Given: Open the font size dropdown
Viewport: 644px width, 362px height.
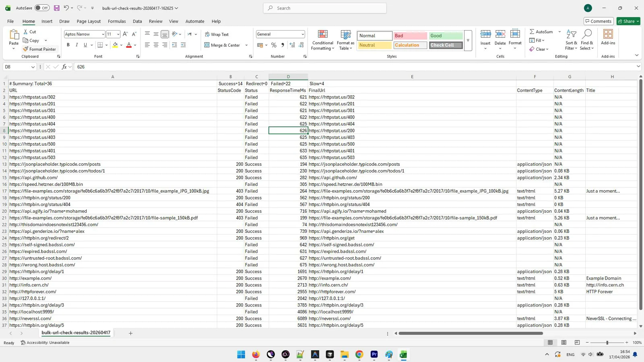Looking at the screenshot, I should point(118,34).
